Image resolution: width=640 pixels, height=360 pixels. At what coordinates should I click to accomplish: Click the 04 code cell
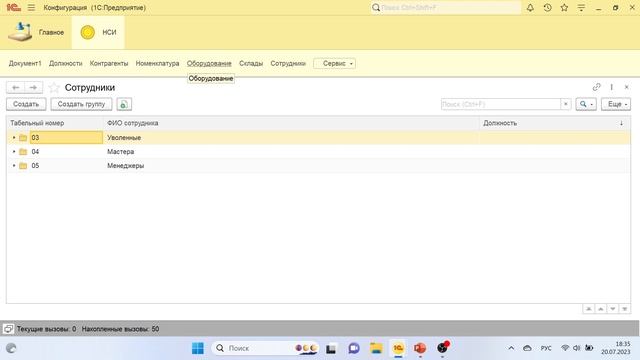click(66, 151)
